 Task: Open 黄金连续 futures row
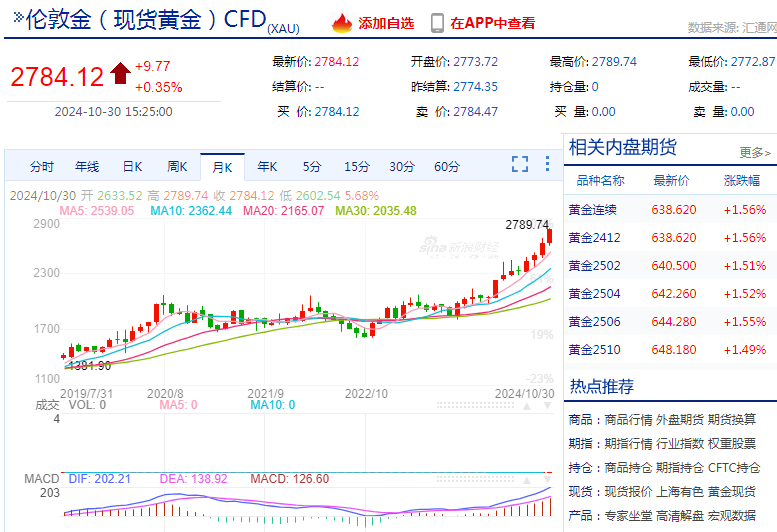click(670, 210)
